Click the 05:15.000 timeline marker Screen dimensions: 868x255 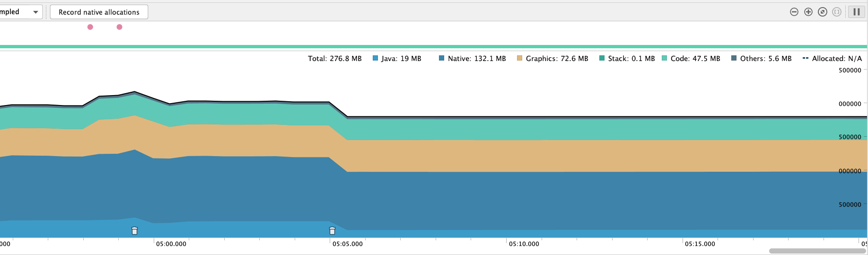700,244
